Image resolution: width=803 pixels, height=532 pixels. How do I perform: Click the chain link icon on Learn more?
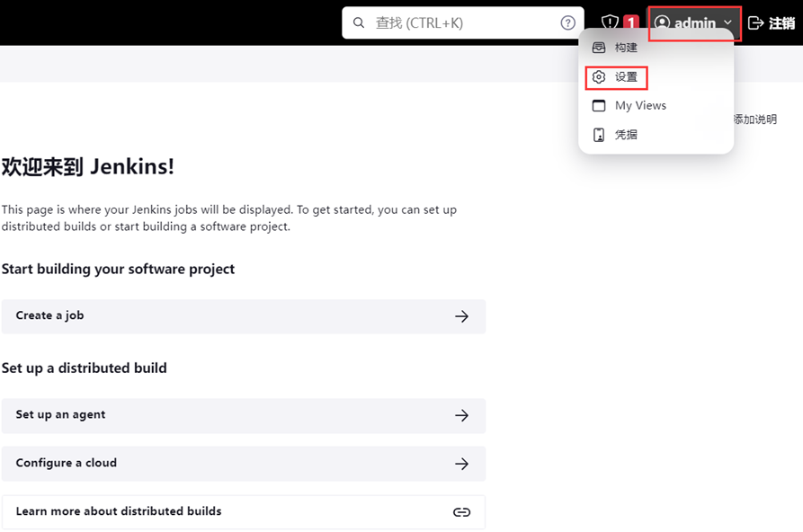pos(461,512)
